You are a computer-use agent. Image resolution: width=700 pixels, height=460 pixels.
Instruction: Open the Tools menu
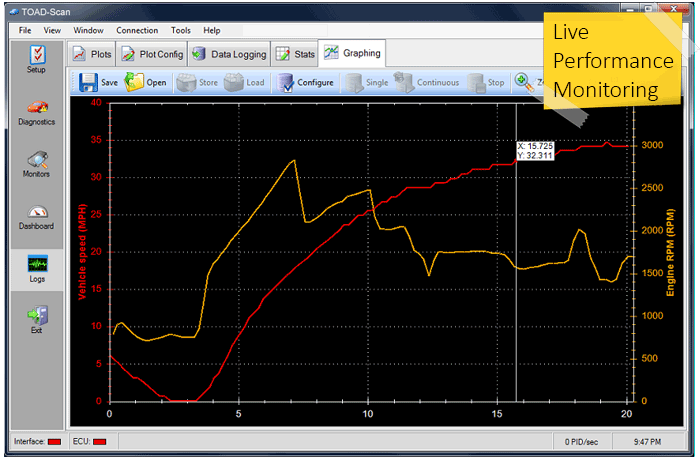click(181, 30)
